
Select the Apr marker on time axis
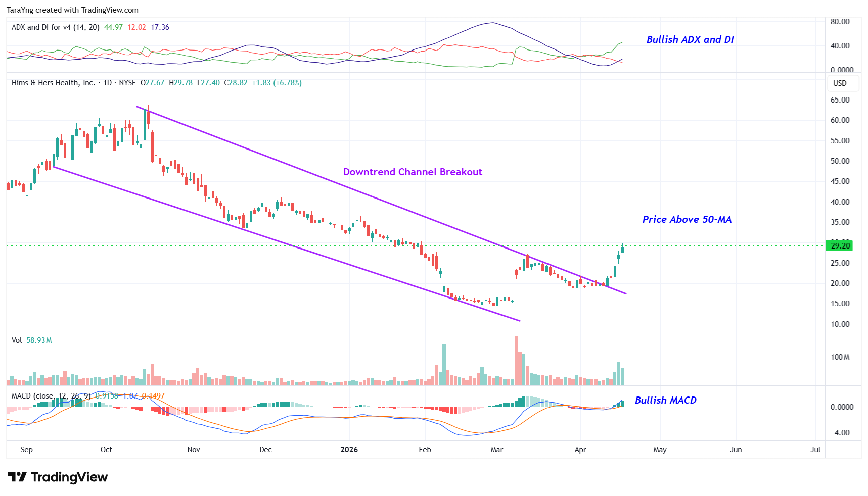click(580, 450)
